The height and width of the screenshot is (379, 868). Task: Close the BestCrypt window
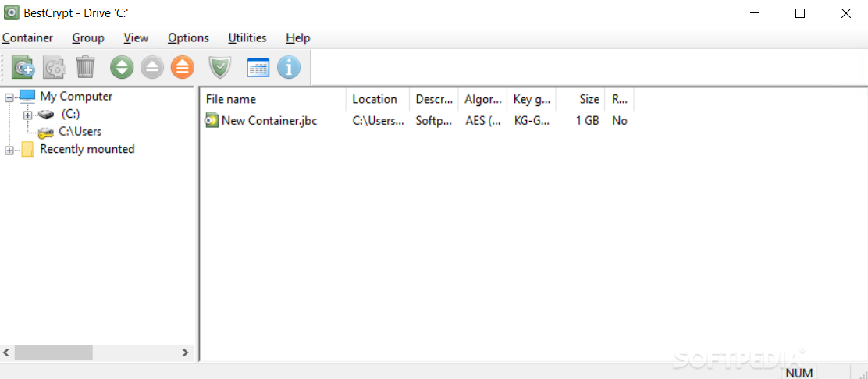point(845,14)
